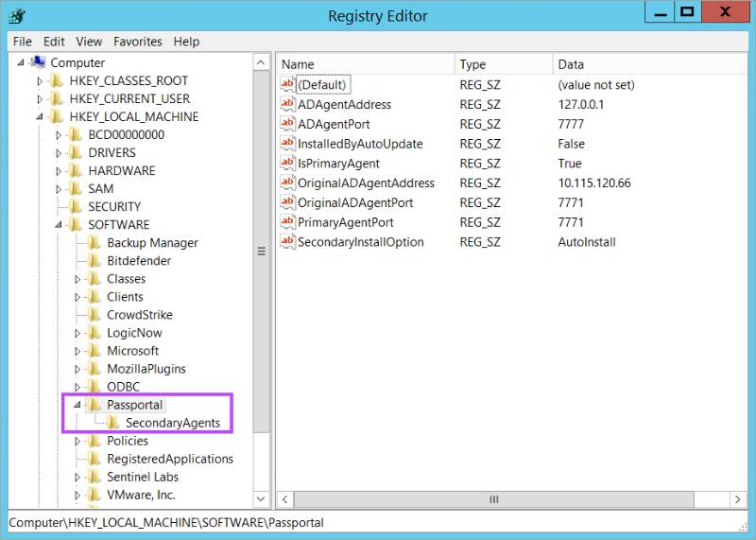Image resolution: width=756 pixels, height=540 pixels.
Task: Click the tree pane scroll up arrow
Action: [261, 62]
